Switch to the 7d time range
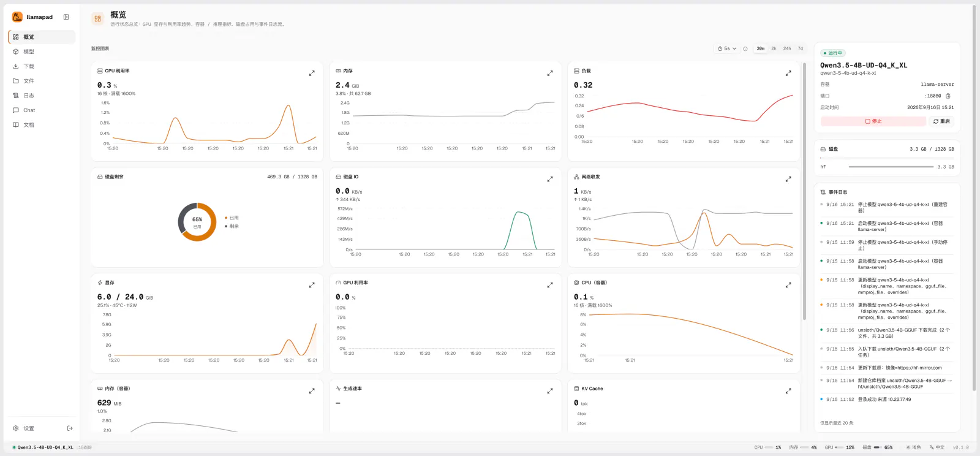 point(801,48)
